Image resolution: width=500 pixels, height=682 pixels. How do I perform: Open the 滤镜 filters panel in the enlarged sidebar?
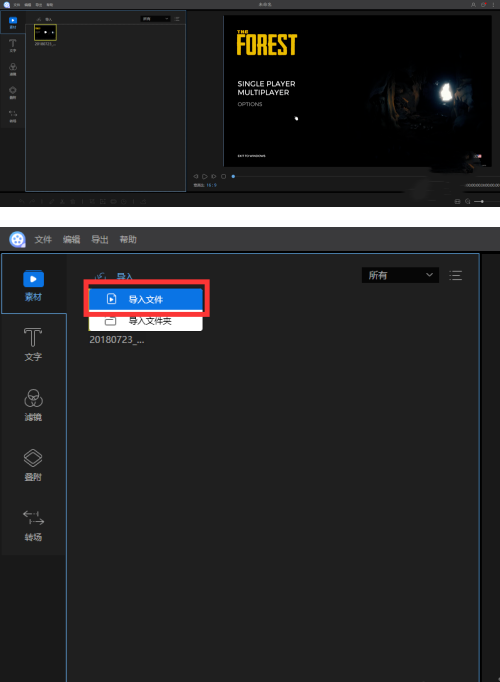[33, 405]
